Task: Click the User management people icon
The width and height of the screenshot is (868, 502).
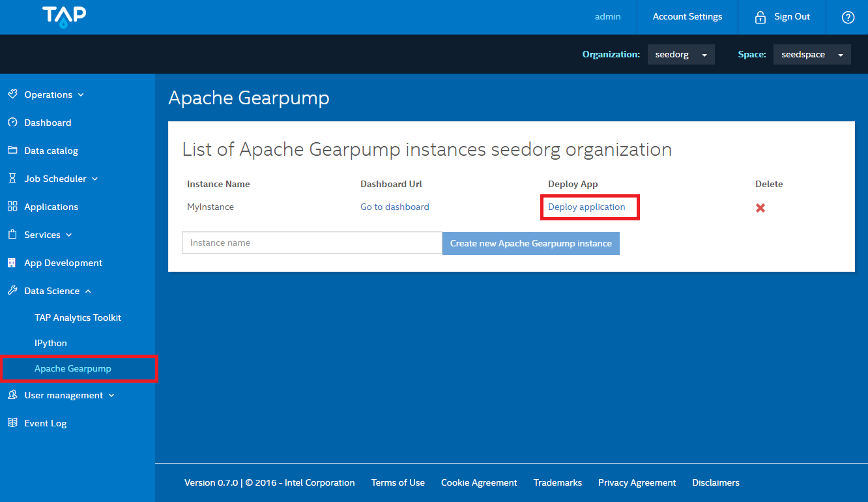Action: pos(12,395)
